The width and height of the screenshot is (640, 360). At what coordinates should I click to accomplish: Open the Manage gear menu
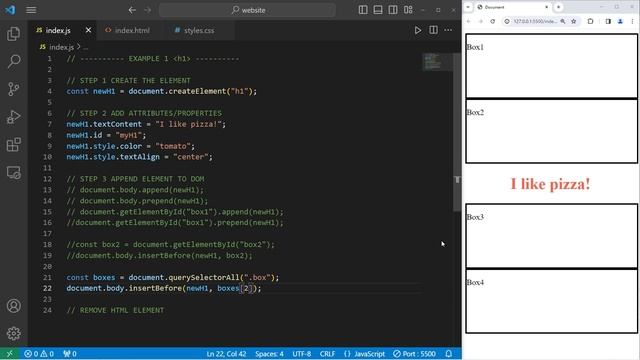tap(13, 333)
